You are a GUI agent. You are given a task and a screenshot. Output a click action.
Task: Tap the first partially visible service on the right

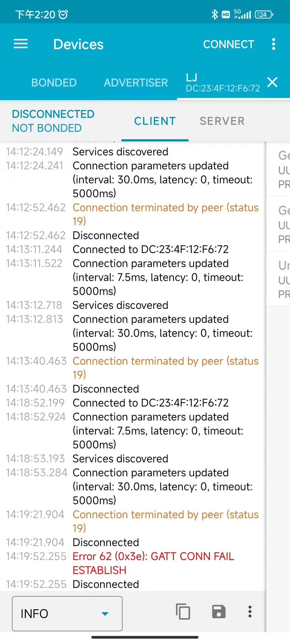[278, 169]
